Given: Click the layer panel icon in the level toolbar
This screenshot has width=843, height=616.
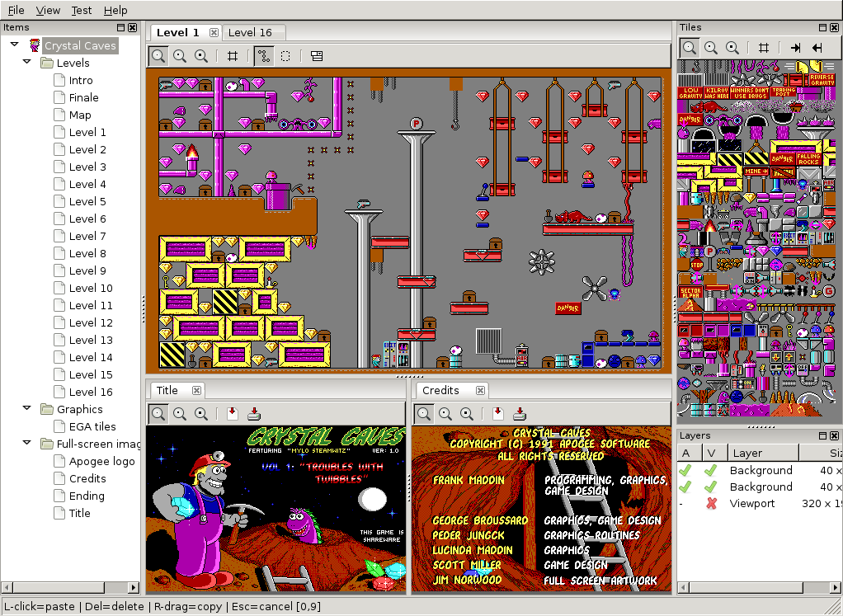Looking at the screenshot, I should (x=317, y=56).
